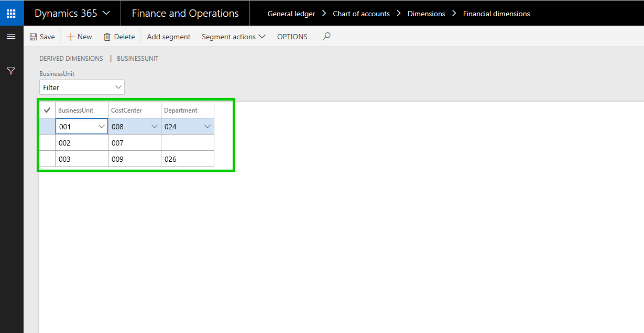
Task: Open the app launcher waffle icon
Action: pyautogui.click(x=11, y=13)
